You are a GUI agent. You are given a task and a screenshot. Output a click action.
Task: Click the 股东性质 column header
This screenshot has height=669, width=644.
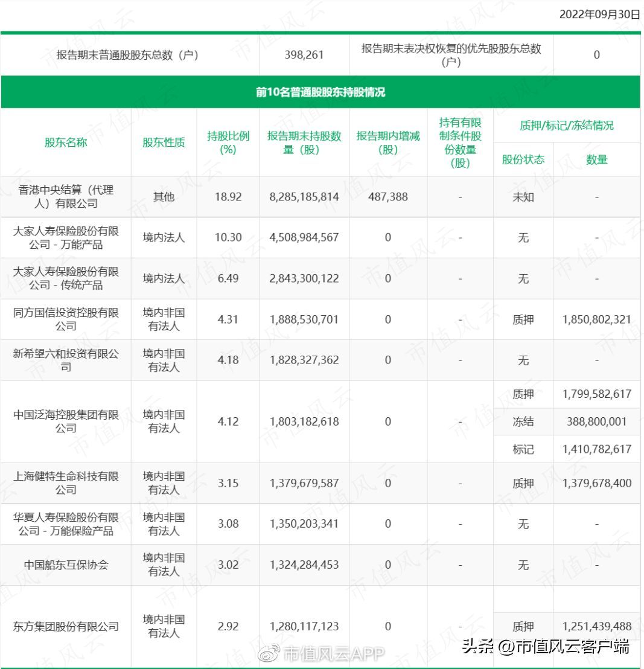pyautogui.click(x=164, y=142)
